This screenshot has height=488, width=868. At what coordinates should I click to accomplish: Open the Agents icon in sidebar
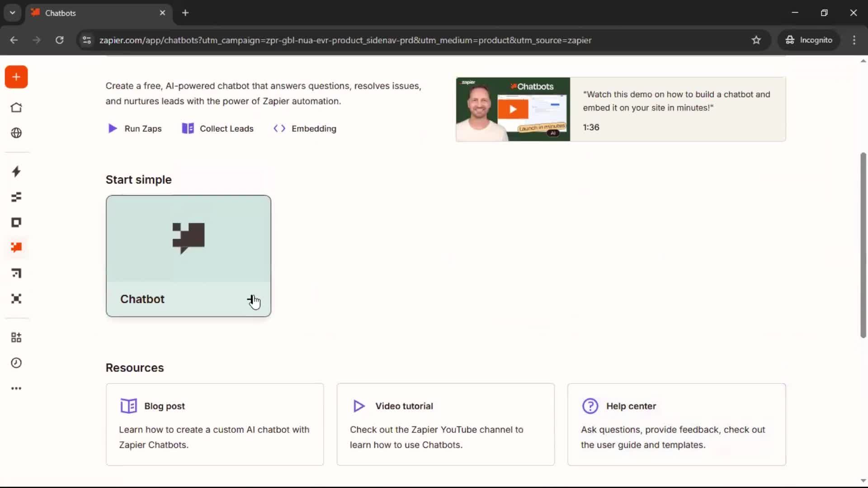(16, 299)
